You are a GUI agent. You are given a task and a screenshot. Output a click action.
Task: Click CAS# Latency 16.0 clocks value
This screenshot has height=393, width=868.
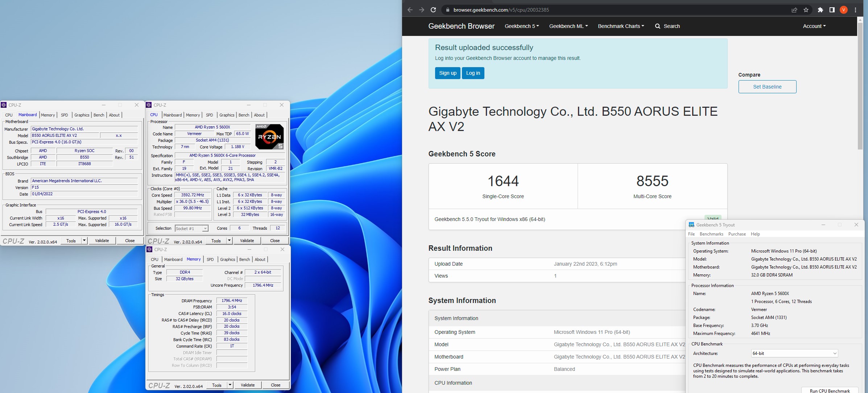click(x=232, y=314)
